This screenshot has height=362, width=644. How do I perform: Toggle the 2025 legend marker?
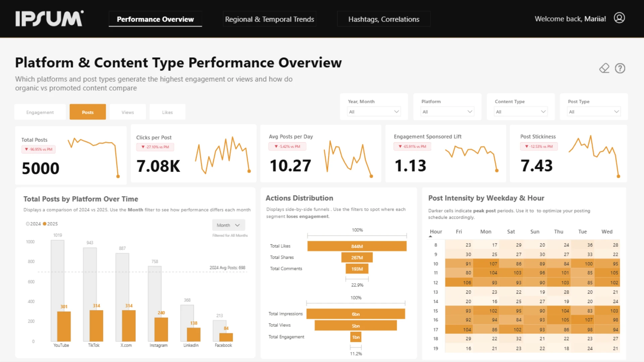[x=45, y=224]
